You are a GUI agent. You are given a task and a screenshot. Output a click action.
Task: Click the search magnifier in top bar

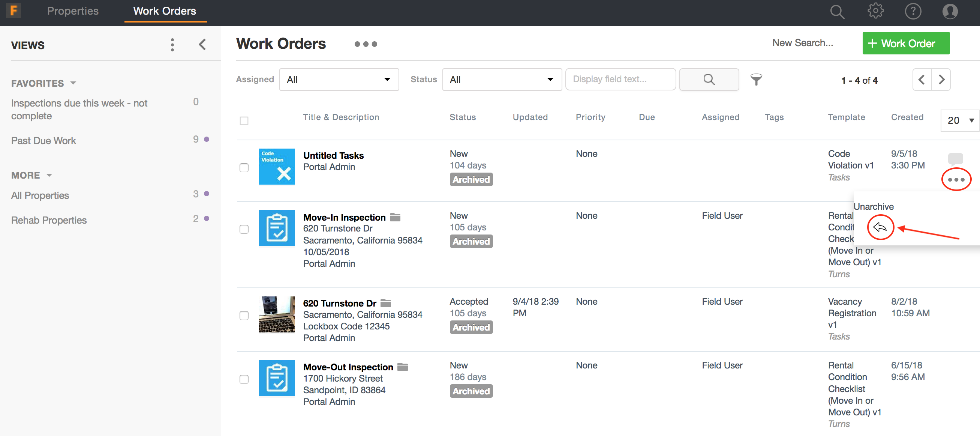(837, 11)
